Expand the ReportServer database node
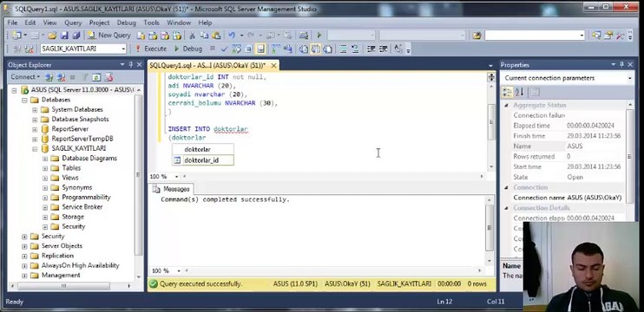 click(35, 129)
